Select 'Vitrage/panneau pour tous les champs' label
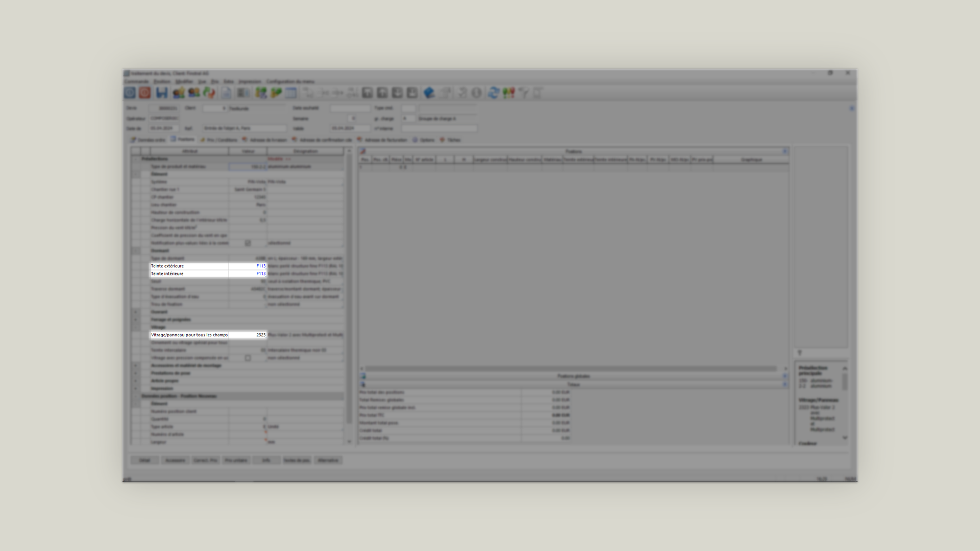This screenshot has width=980, height=551. tap(189, 335)
